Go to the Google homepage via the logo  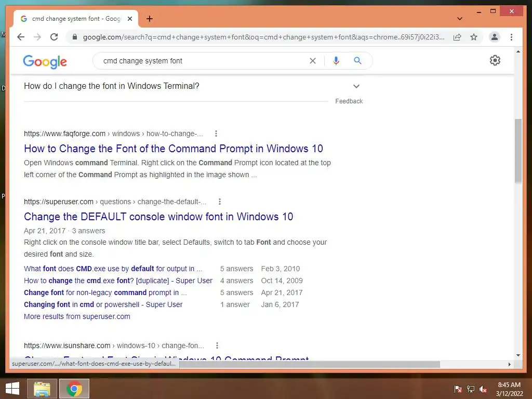click(x=45, y=62)
